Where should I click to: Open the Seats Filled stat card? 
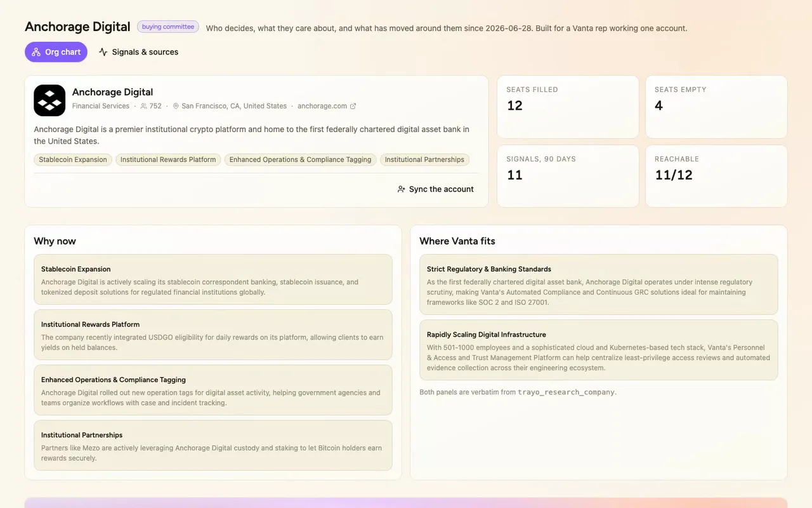pyautogui.click(x=568, y=107)
